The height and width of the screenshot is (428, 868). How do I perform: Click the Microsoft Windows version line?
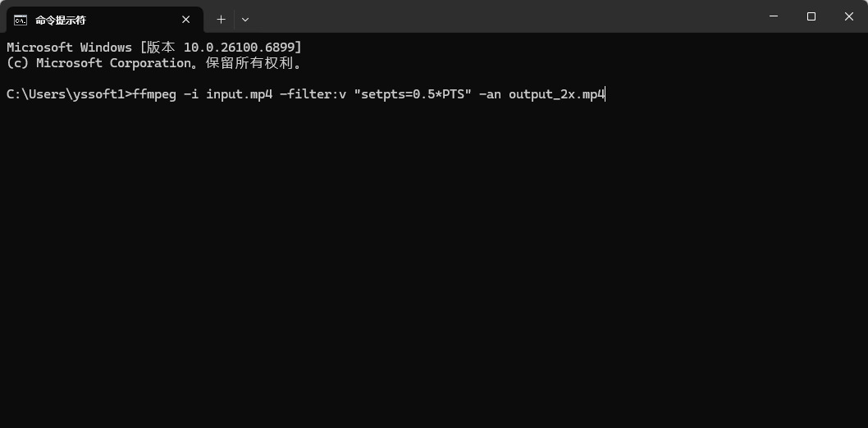(x=153, y=48)
